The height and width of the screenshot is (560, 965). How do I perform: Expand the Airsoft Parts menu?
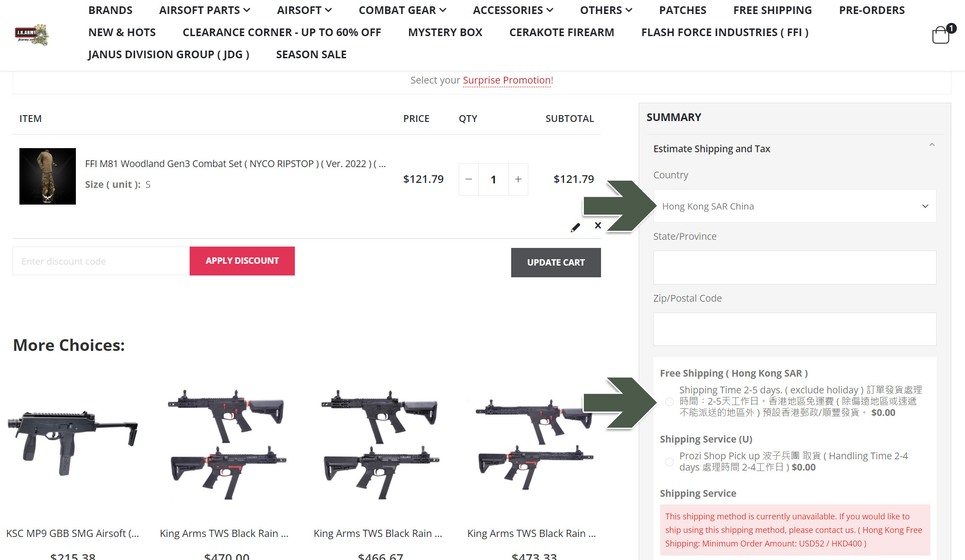pyautogui.click(x=204, y=10)
